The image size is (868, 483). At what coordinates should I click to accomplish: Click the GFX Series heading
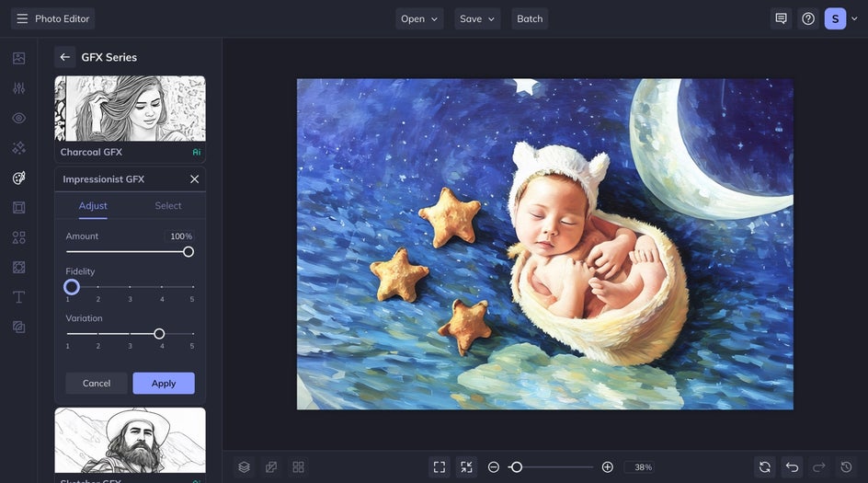point(109,57)
